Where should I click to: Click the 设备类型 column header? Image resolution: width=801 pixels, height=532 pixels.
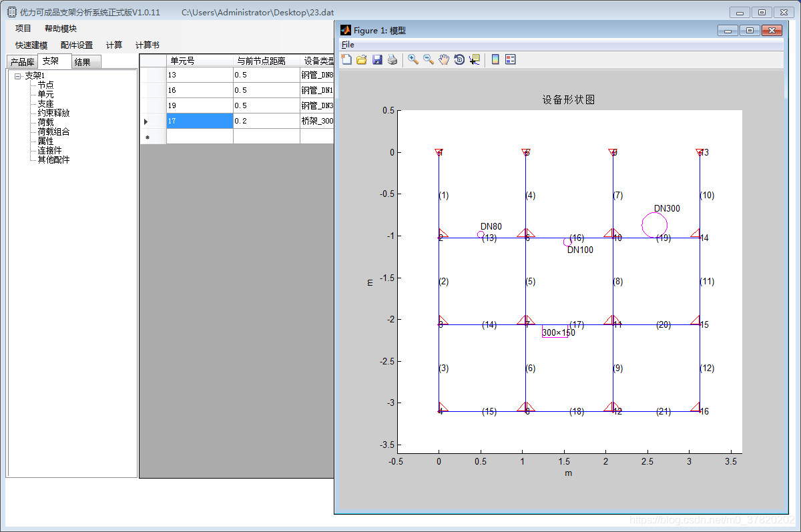(x=317, y=61)
